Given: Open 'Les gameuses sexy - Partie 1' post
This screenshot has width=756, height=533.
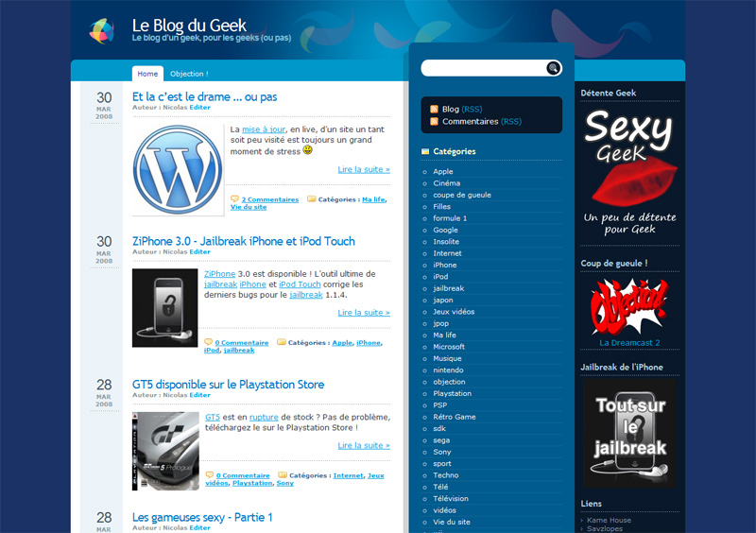Looking at the screenshot, I should tap(202, 517).
